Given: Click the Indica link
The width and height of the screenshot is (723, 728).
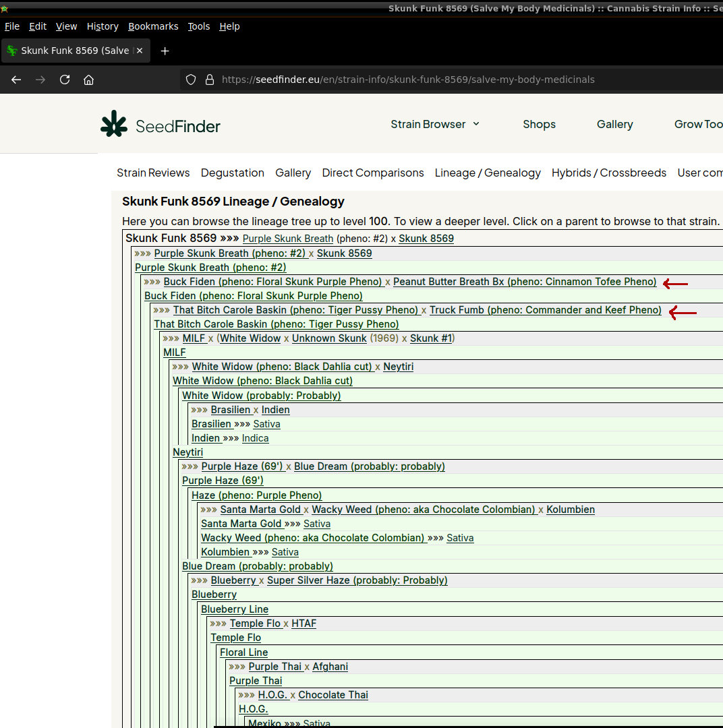Looking at the screenshot, I should [x=255, y=438].
